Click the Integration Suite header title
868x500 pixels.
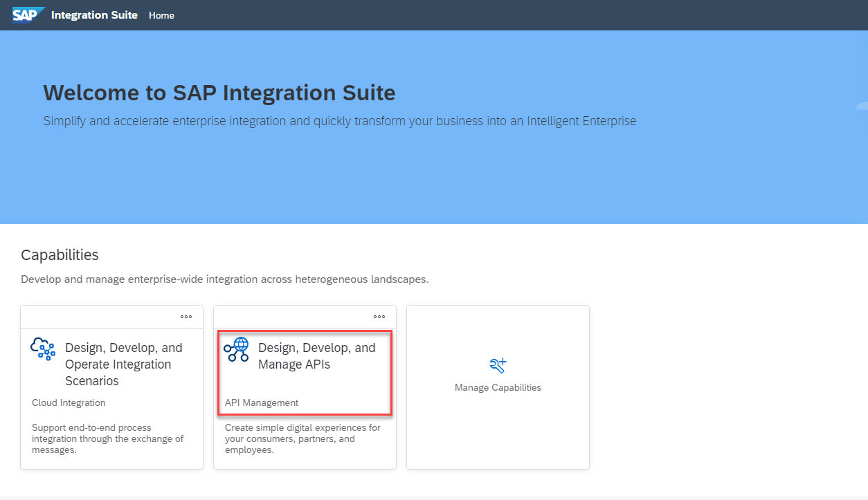(x=94, y=15)
